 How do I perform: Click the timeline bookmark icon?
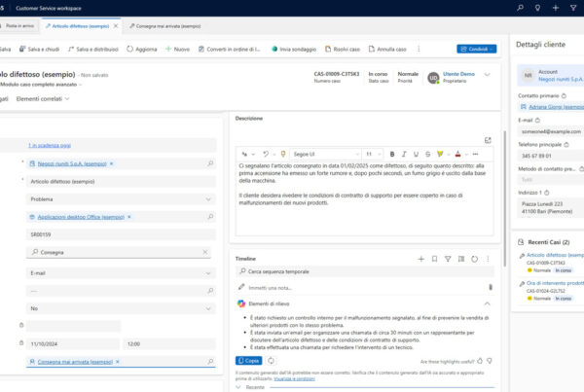point(434,259)
